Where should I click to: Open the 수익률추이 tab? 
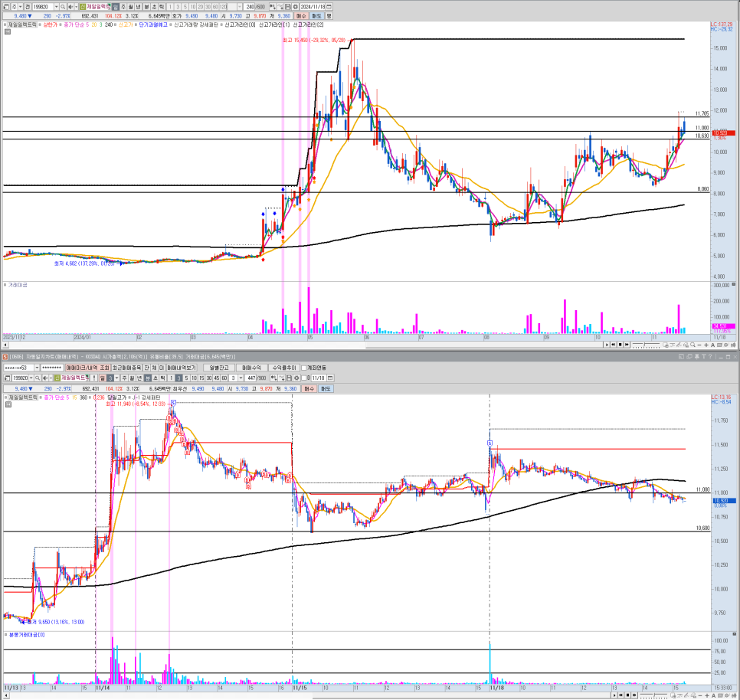(284, 368)
